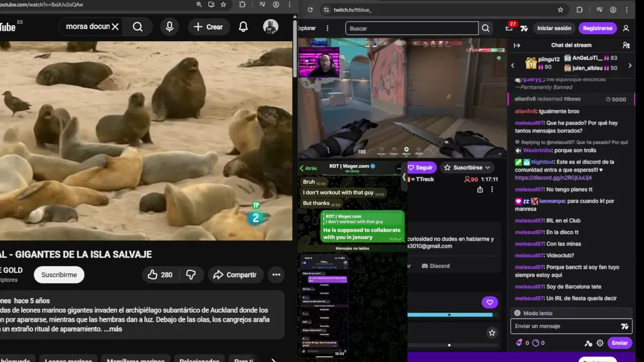Open more actions for the YouTube video
This screenshot has height=362, width=644.
coord(276,275)
